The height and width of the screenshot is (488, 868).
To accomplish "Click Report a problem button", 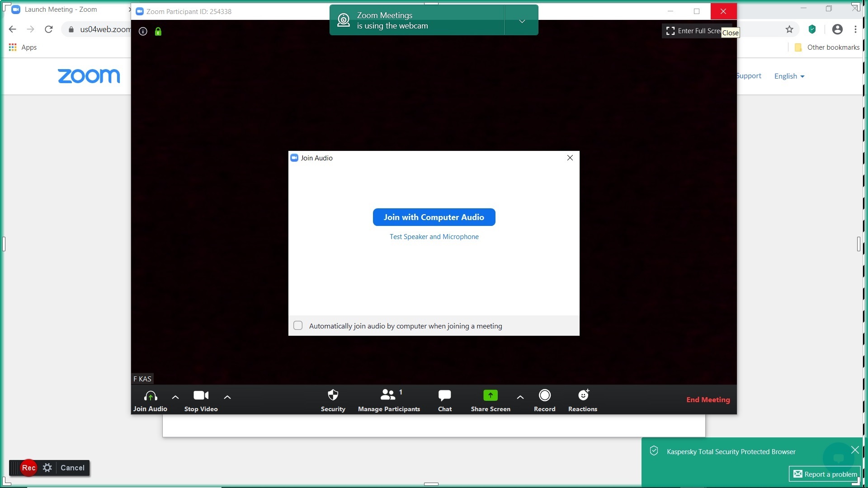I will click(x=825, y=474).
